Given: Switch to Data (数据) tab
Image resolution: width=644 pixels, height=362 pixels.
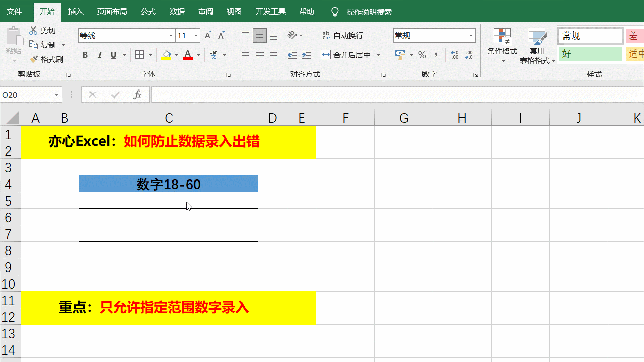Looking at the screenshot, I should 177,12.
